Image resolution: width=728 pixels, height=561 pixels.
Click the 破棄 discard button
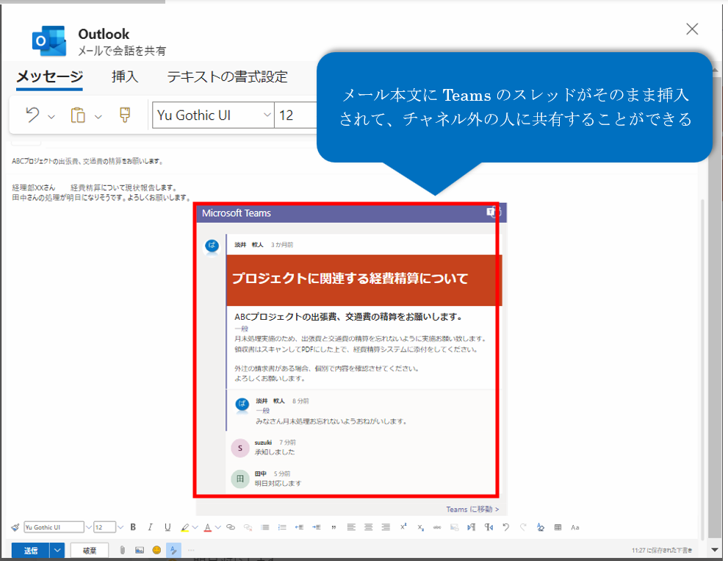pyautogui.click(x=90, y=550)
